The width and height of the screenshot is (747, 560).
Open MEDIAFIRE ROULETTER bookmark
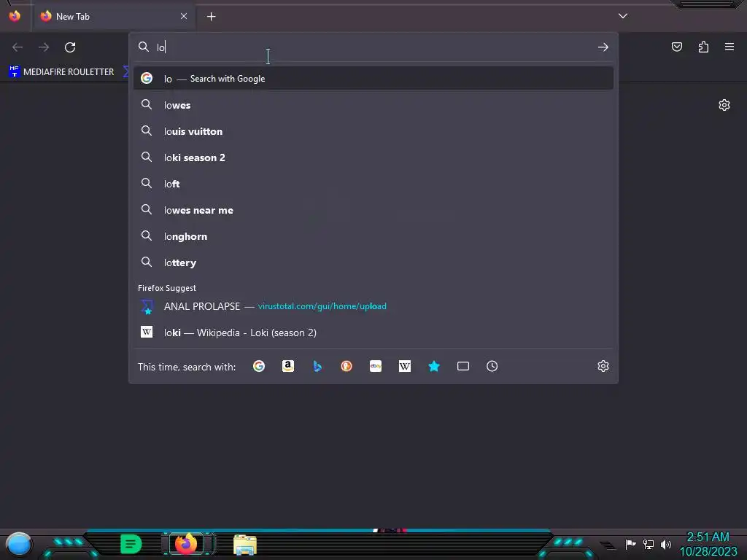click(x=62, y=72)
